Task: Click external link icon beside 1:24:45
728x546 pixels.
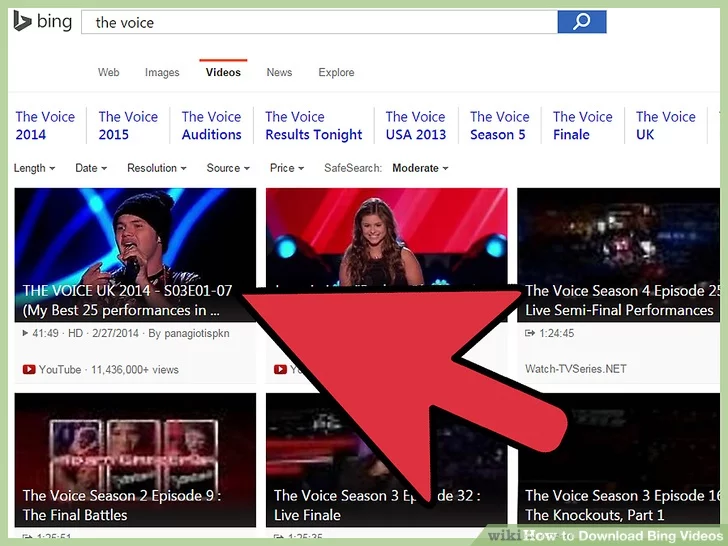Action: click(x=530, y=333)
